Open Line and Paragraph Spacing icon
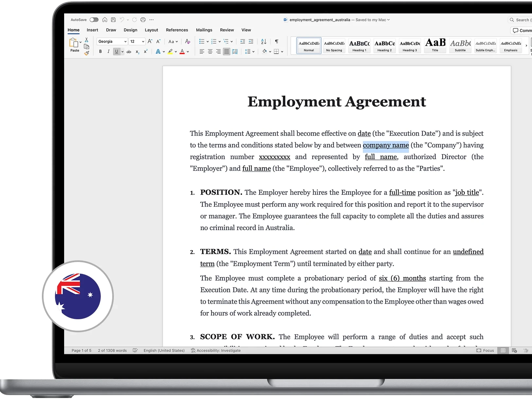Image resolution: width=532 pixels, height=399 pixels. tap(248, 52)
